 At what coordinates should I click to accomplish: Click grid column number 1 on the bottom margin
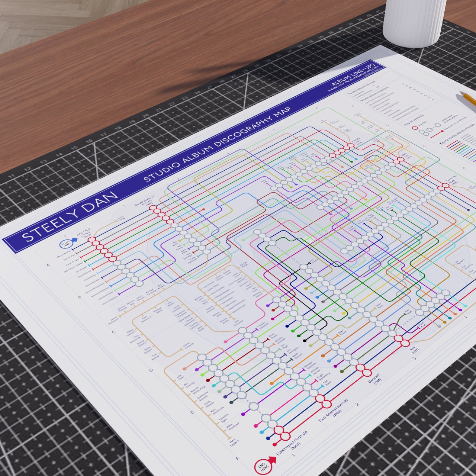coord(293,455)
